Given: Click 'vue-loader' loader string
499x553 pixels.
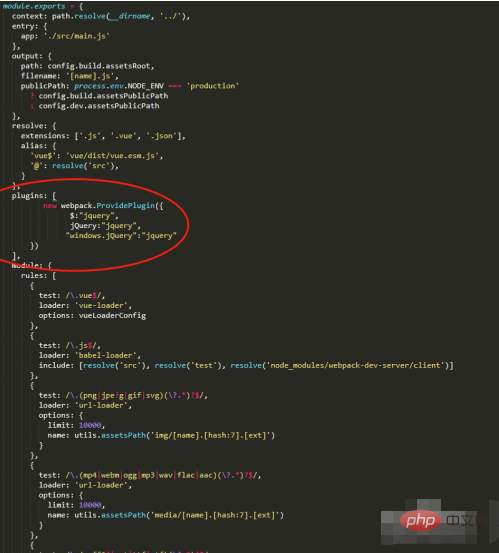Looking at the screenshot, I should point(103,305).
